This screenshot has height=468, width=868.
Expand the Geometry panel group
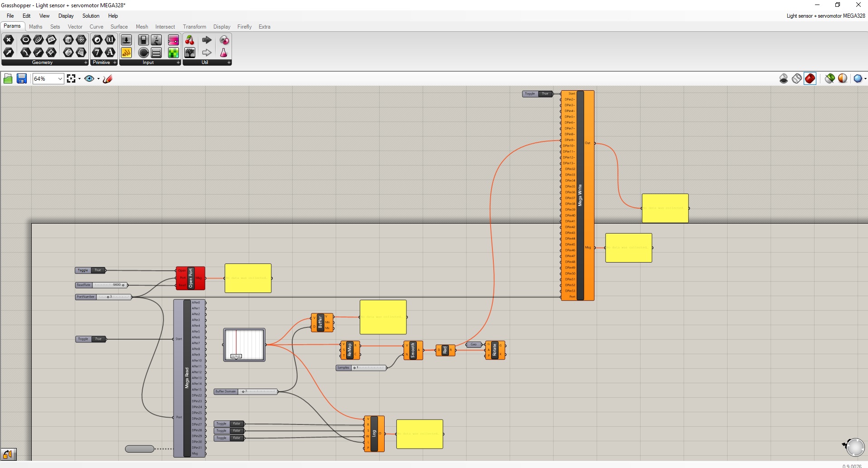[86, 63]
